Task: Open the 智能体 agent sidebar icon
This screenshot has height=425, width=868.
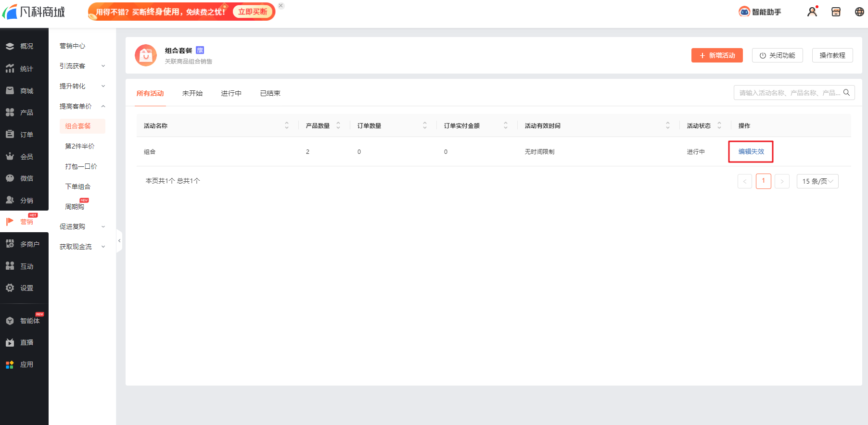Action: 10,321
